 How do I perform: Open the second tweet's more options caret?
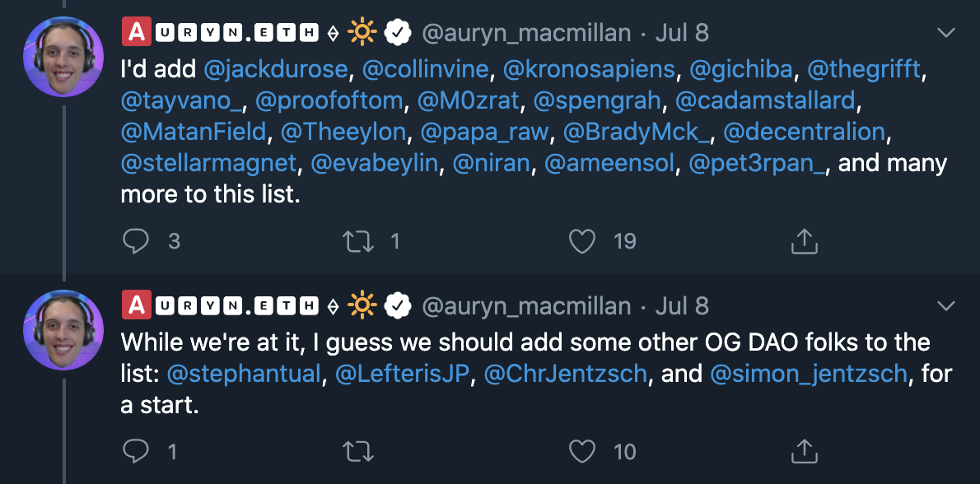pyautogui.click(x=946, y=306)
